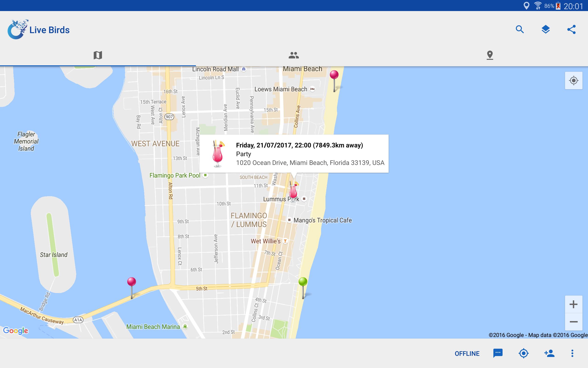The image size is (588, 368).
Task: Tap the 1020 Ocean Drive address text
Action: pos(310,163)
